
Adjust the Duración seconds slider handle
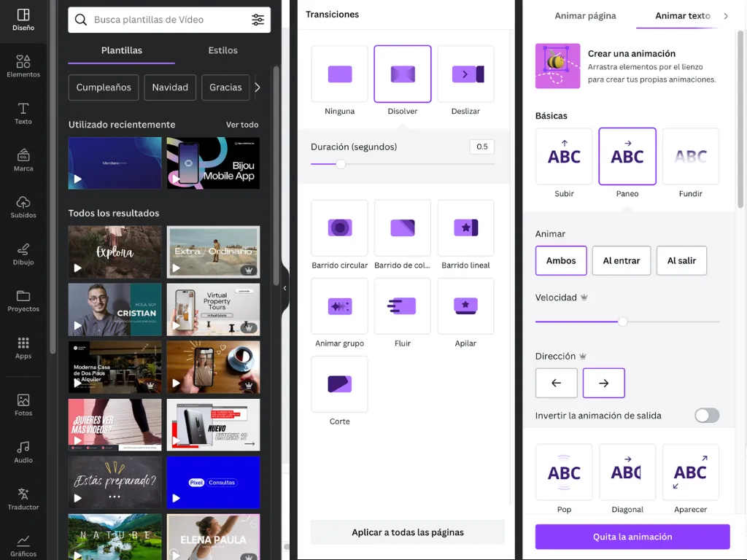click(x=341, y=164)
